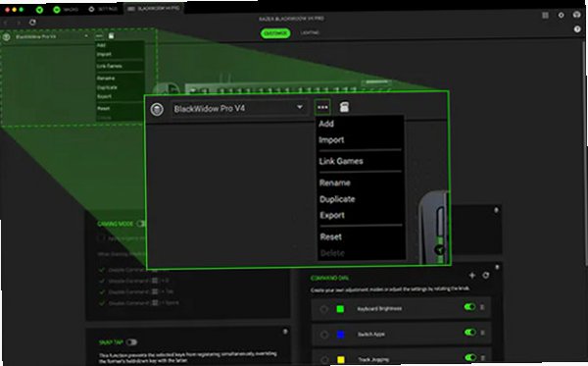Toggle the Disable Command + Tab checkbox
Viewport: 588px width, 366px height.
[x=102, y=291]
